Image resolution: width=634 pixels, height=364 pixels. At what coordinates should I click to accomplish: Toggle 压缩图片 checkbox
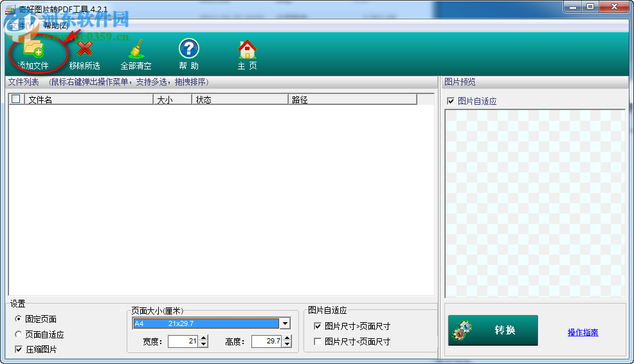click(x=19, y=349)
